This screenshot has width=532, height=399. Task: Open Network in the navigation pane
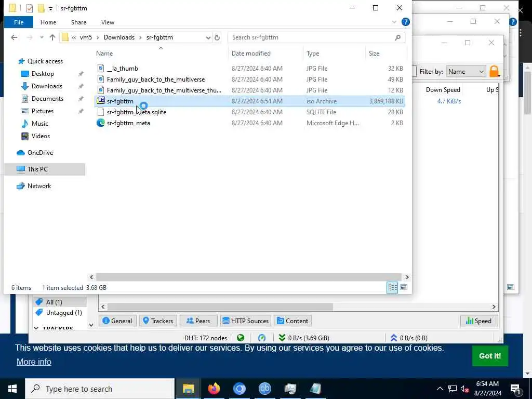[39, 186]
